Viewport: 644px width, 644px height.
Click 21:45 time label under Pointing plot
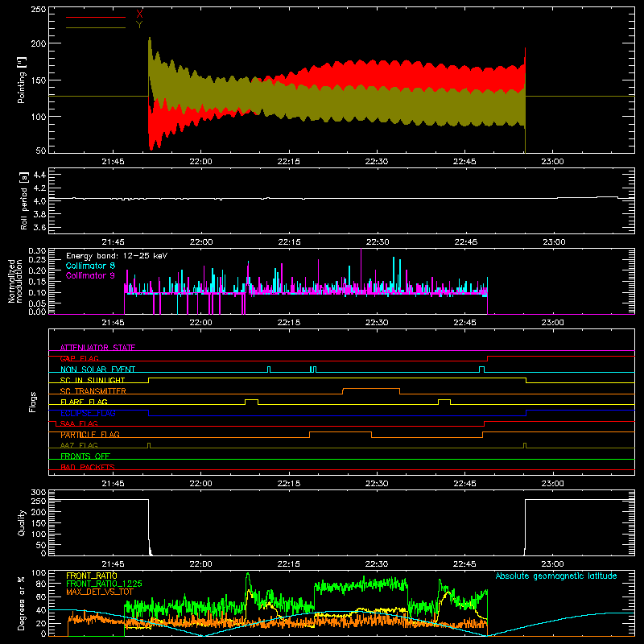click(x=113, y=162)
